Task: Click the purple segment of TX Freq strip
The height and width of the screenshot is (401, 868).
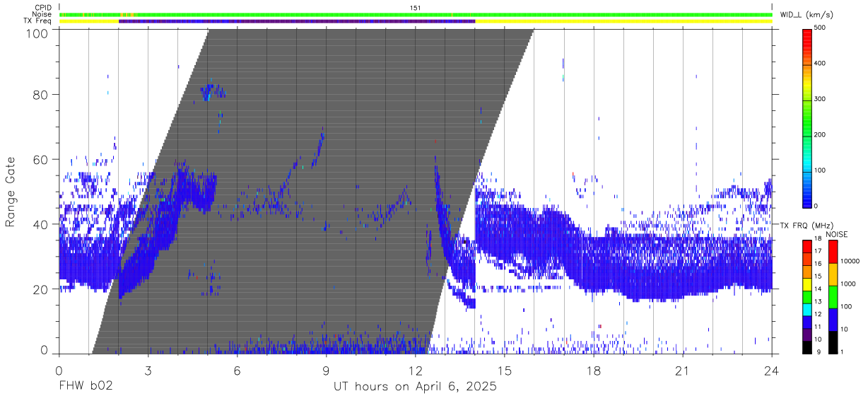Action: pos(297,21)
